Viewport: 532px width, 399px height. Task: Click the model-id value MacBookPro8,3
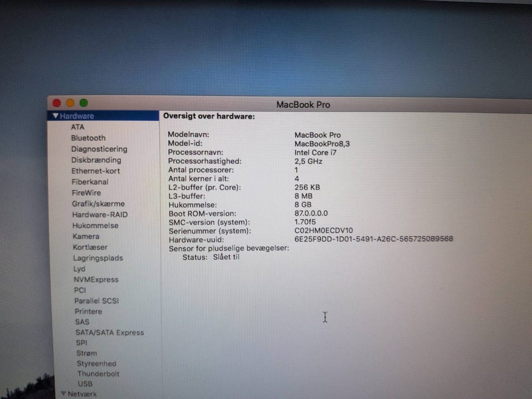[x=322, y=144]
